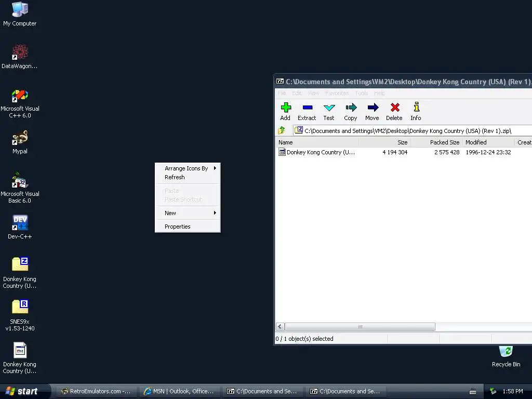Open the 7-Zip Tools menu

pyautogui.click(x=362, y=93)
